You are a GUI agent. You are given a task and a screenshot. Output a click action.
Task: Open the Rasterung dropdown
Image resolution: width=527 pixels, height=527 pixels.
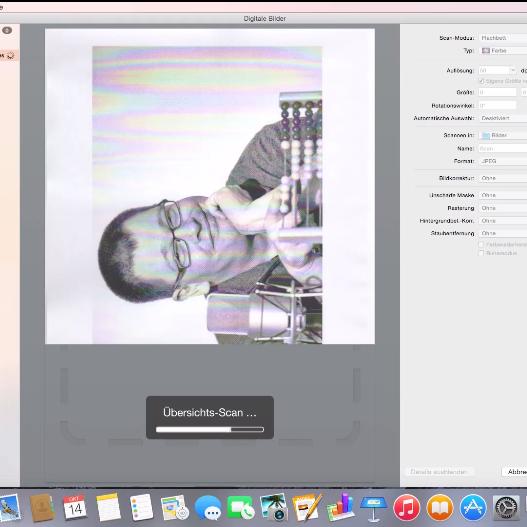coord(503,208)
